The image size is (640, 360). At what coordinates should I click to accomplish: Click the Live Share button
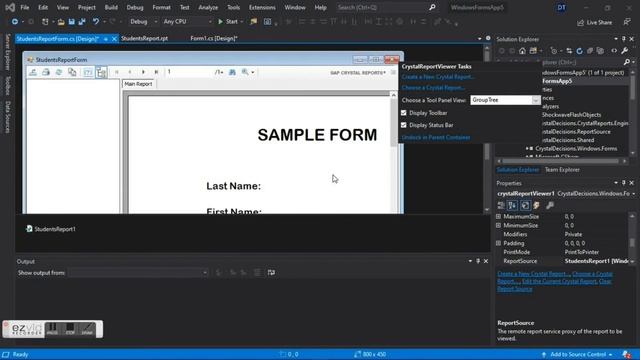tap(594, 22)
